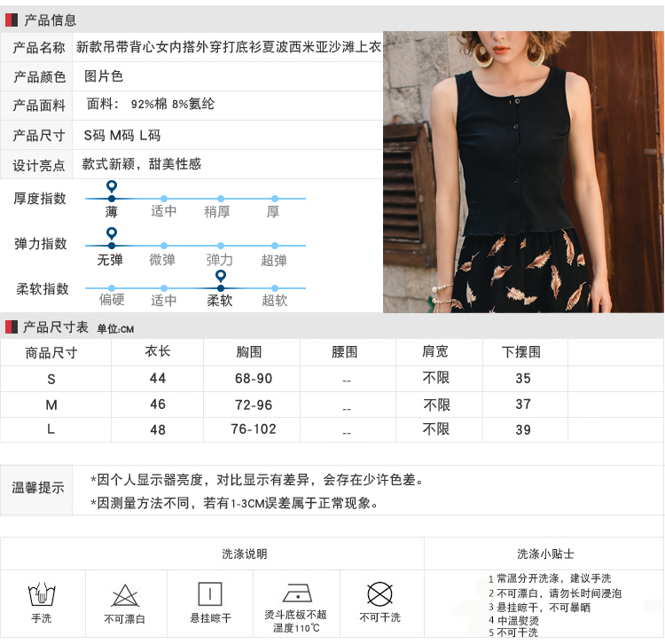Click the length value 48
Screen dimensions: 665x644
tap(158, 429)
